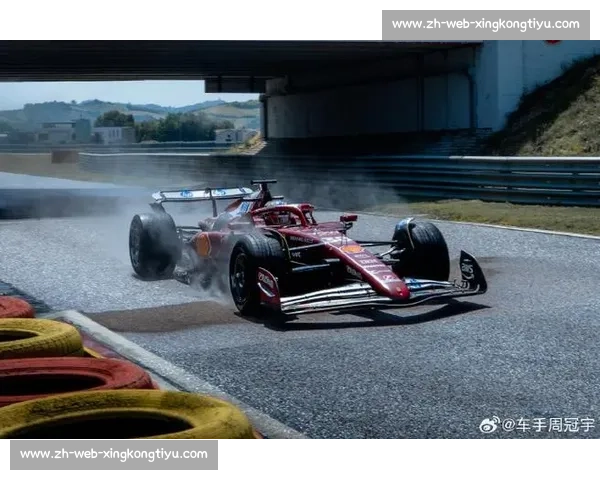The image size is (600, 480).
Task: Click the top-right website URL watermark
Action: click(x=484, y=24)
